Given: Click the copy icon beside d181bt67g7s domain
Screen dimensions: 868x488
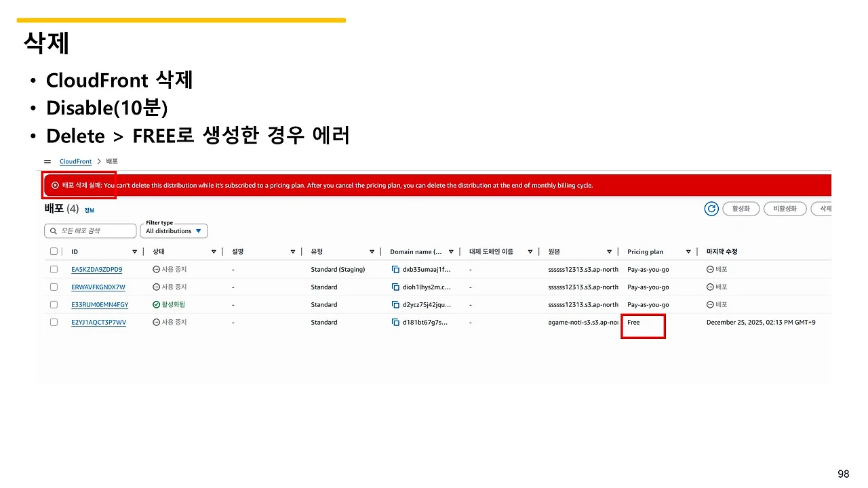Looking at the screenshot, I should click(395, 322).
